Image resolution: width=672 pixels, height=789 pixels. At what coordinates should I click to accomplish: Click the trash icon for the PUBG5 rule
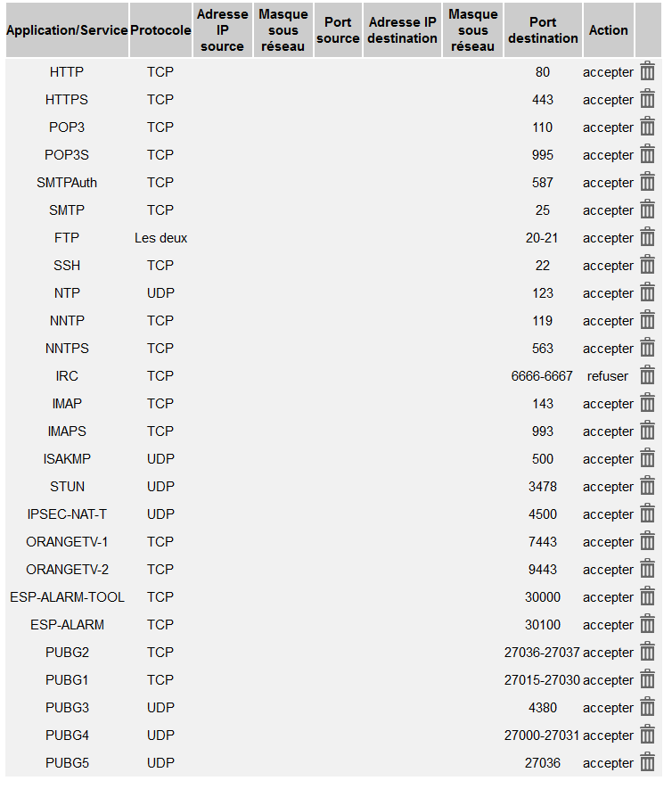pos(648,763)
